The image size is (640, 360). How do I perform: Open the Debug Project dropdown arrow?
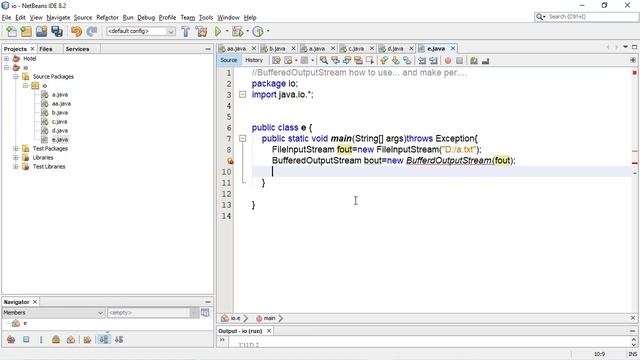tap(247, 31)
